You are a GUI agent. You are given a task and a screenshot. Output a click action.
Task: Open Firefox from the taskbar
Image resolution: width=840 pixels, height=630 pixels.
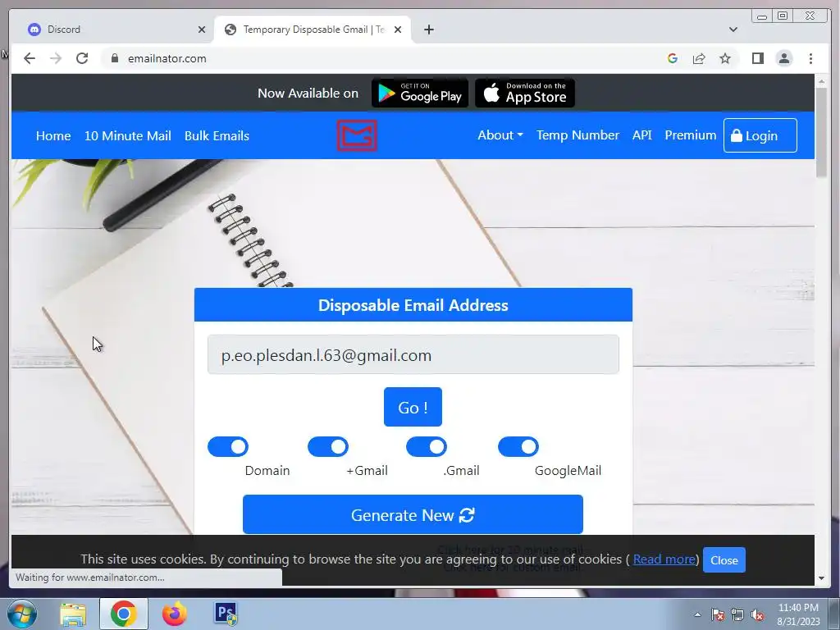(x=175, y=614)
